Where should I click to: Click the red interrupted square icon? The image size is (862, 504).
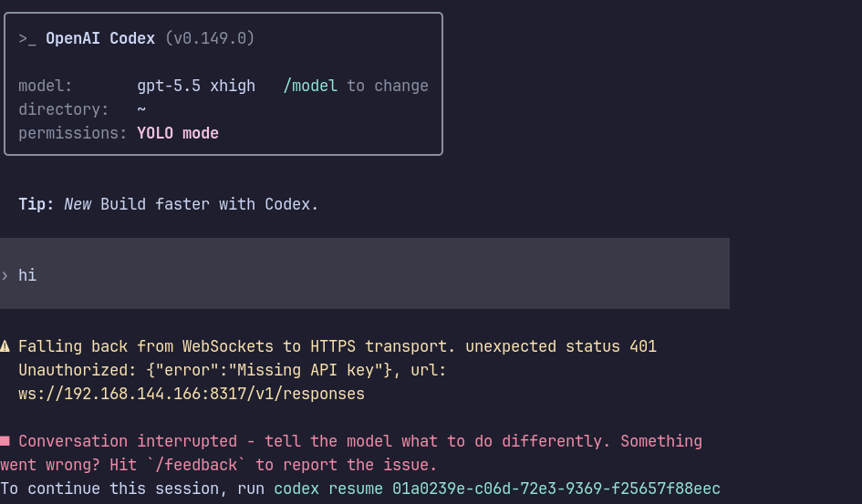click(x=5, y=441)
